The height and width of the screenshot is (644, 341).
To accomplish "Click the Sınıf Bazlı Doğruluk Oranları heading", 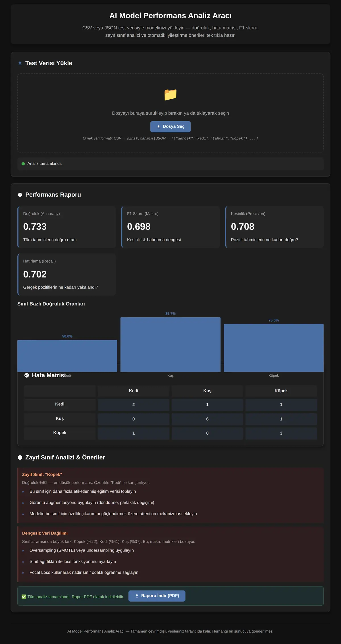I will point(51,304).
